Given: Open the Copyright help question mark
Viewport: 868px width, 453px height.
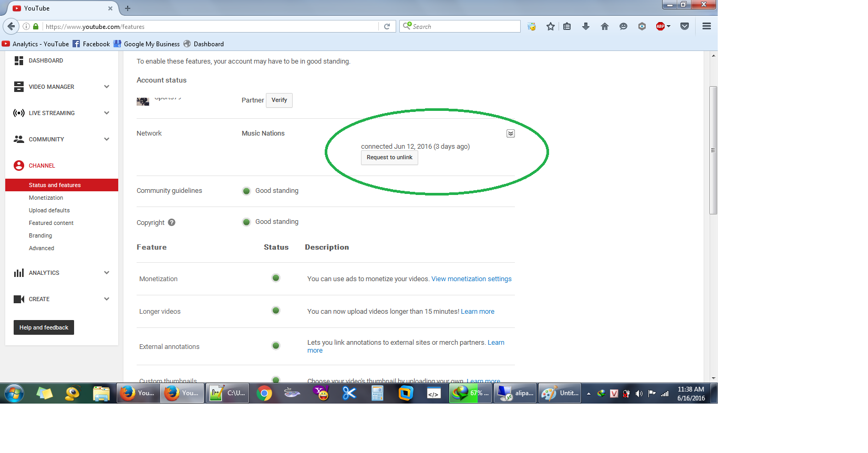Looking at the screenshot, I should 172,222.
